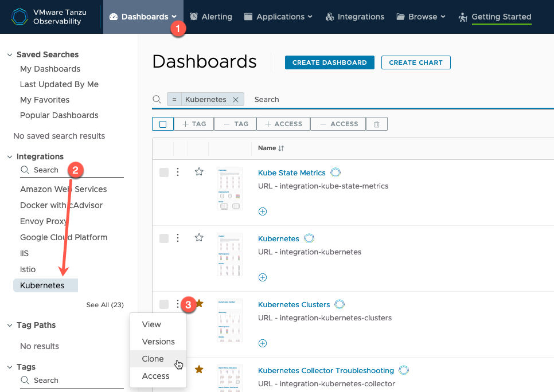Select the Kubernetes Clusters row checkbox

[164, 304]
